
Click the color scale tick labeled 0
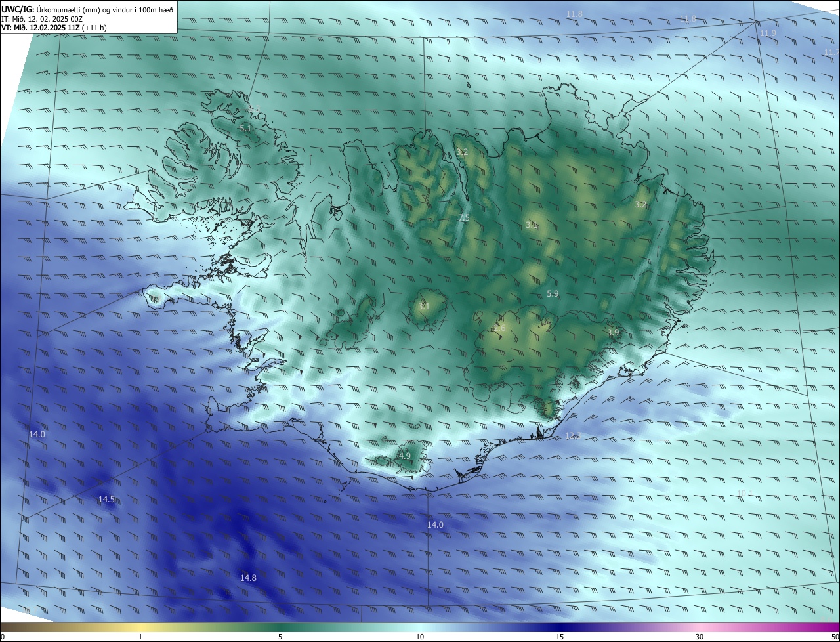[x=3, y=637]
